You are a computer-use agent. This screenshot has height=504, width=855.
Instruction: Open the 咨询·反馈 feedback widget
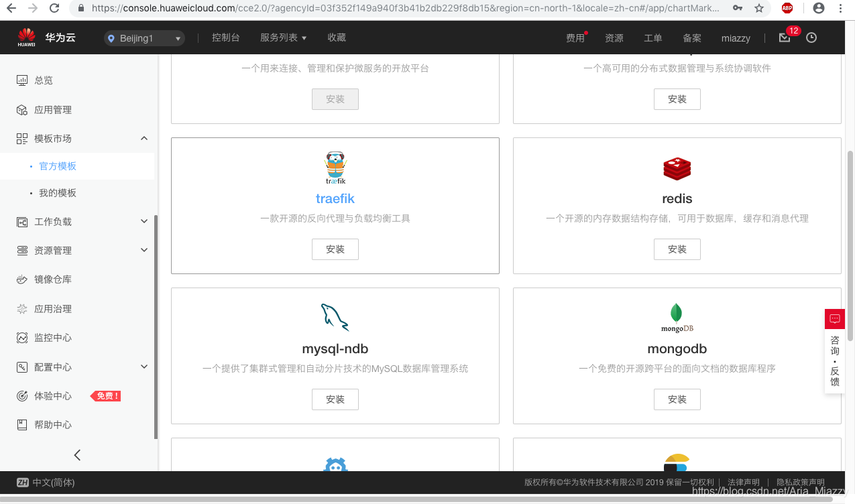coord(835,351)
